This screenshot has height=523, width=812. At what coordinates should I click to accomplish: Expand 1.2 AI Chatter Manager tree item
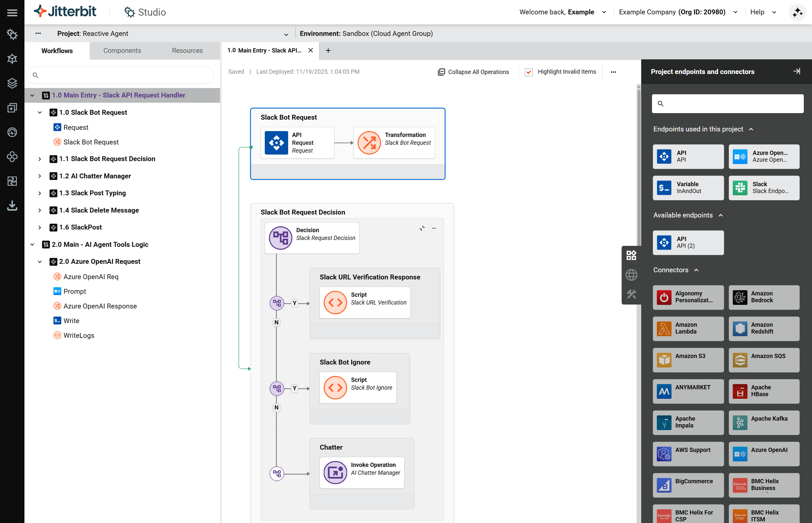point(40,176)
